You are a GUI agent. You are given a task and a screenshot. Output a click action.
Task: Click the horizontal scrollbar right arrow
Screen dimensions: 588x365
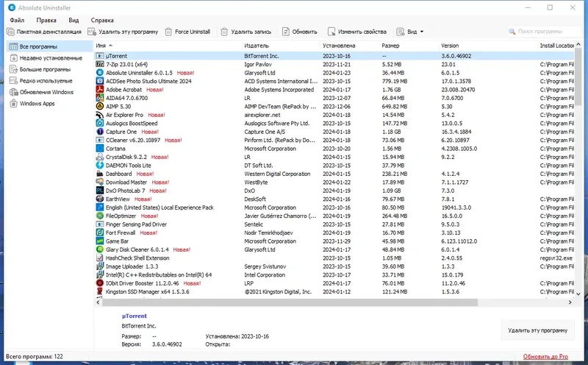(x=570, y=302)
